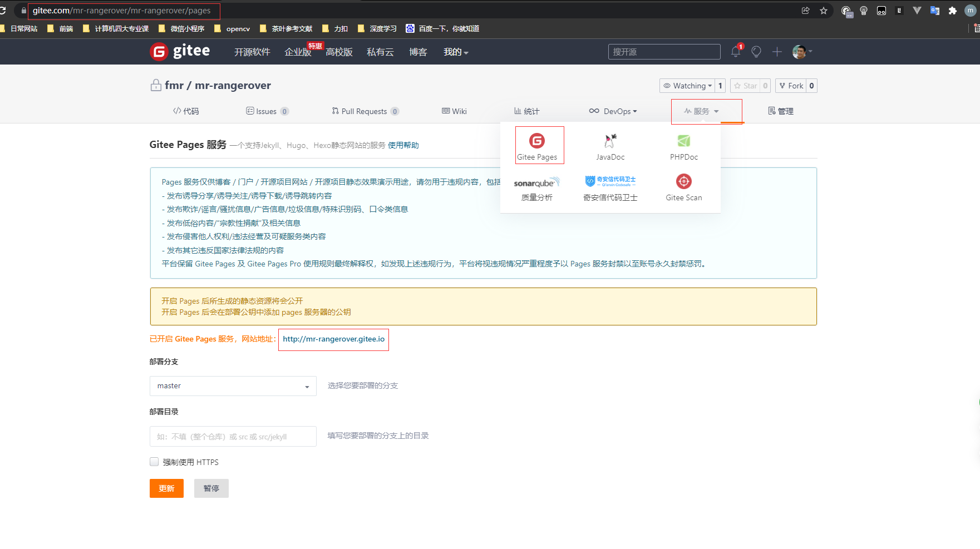Switch to the 管理 tab
The width and height of the screenshot is (980, 549).
click(x=781, y=111)
